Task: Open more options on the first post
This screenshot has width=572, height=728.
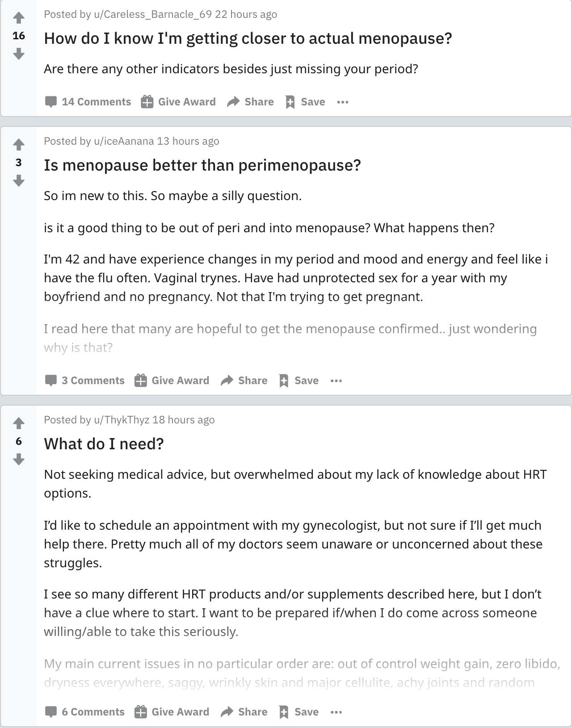Action: (x=343, y=102)
